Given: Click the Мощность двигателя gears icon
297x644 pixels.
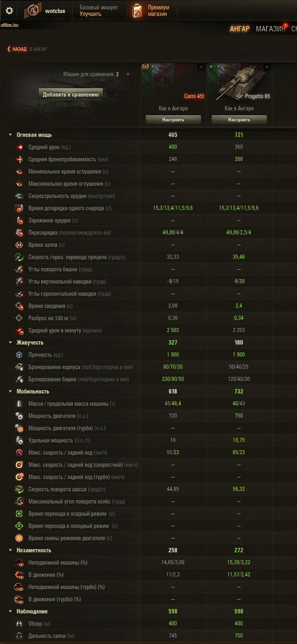Looking at the screenshot, I should (x=19, y=416).
